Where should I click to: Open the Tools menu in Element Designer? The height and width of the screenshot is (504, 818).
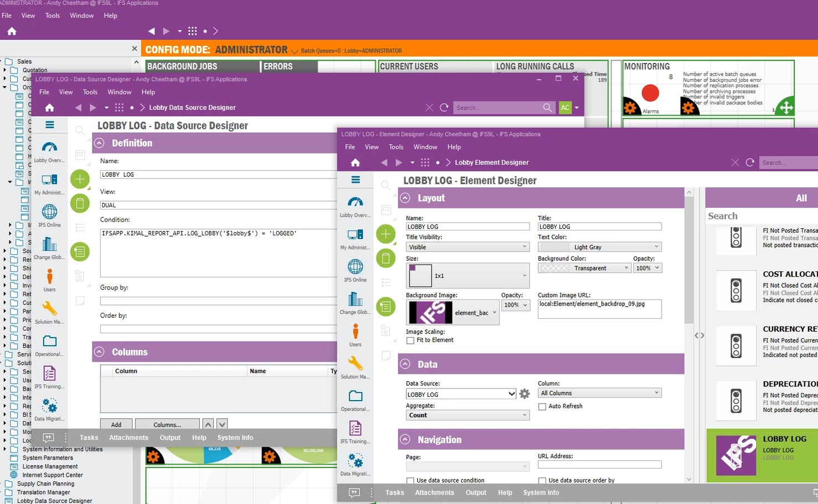point(396,147)
